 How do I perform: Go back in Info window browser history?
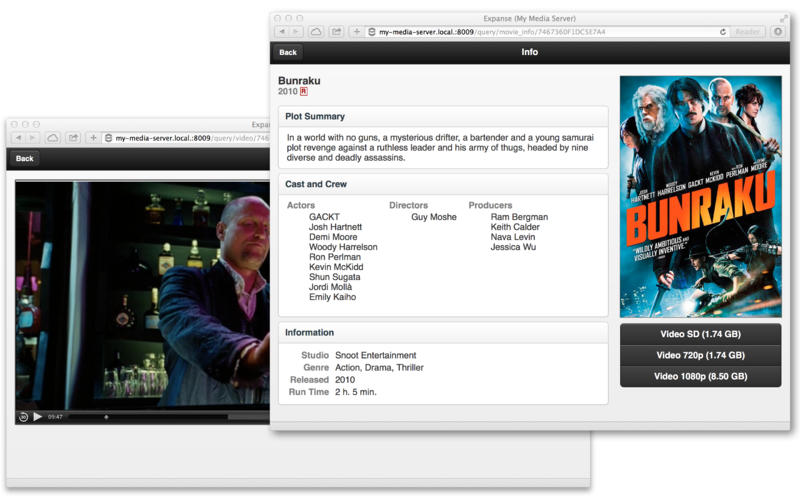[282, 32]
